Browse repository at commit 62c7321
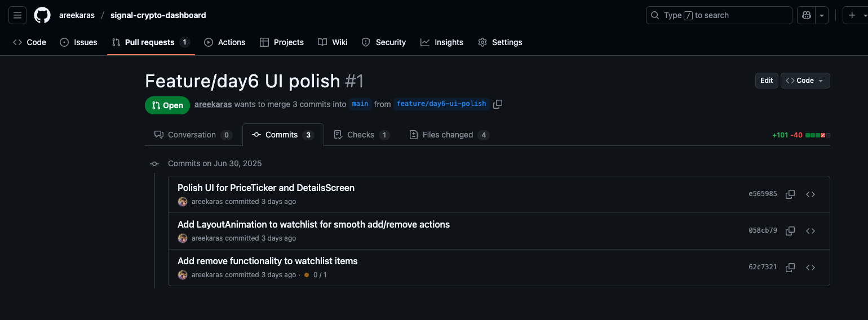868x320 pixels. click(x=811, y=268)
